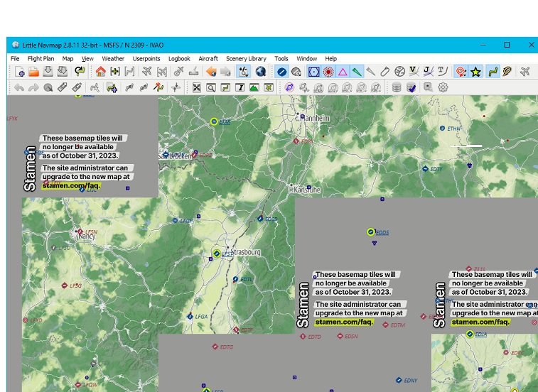Image resolution: width=538 pixels, height=392 pixels.
Task: Open the information window I icon
Action: coord(240,87)
